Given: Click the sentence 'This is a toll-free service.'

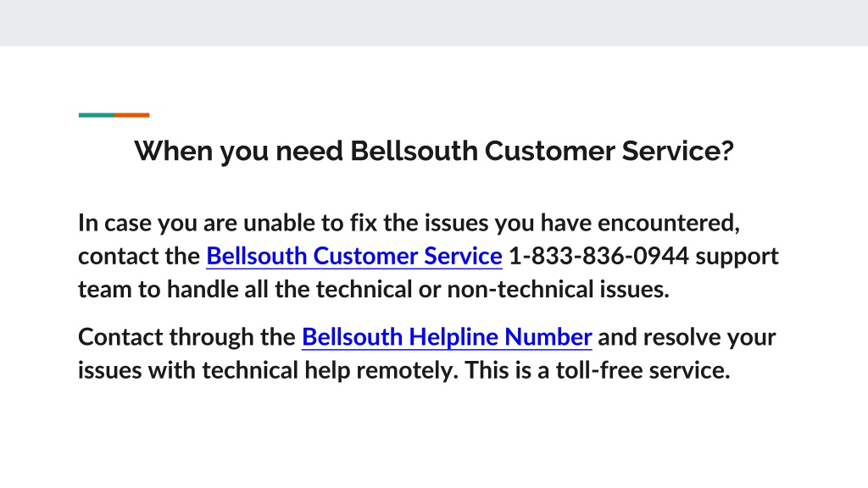Looking at the screenshot, I should coord(598,370).
